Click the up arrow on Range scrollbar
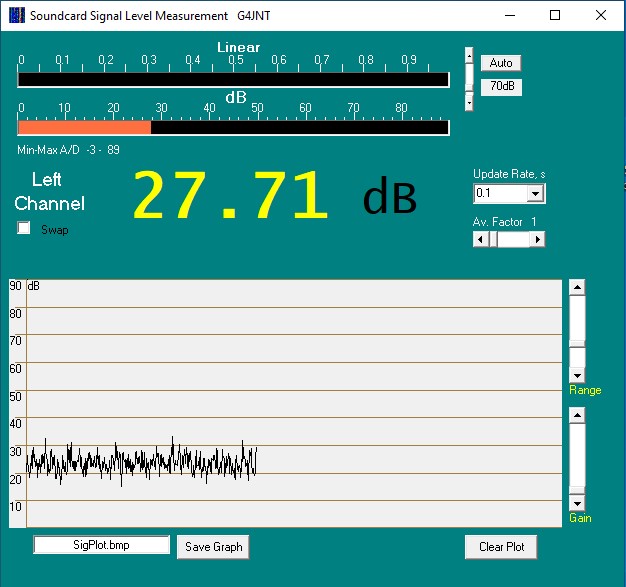 tap(576, 287)
